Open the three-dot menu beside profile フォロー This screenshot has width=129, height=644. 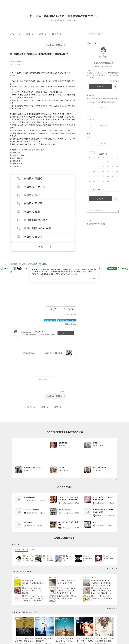click(x=115, y=87)
